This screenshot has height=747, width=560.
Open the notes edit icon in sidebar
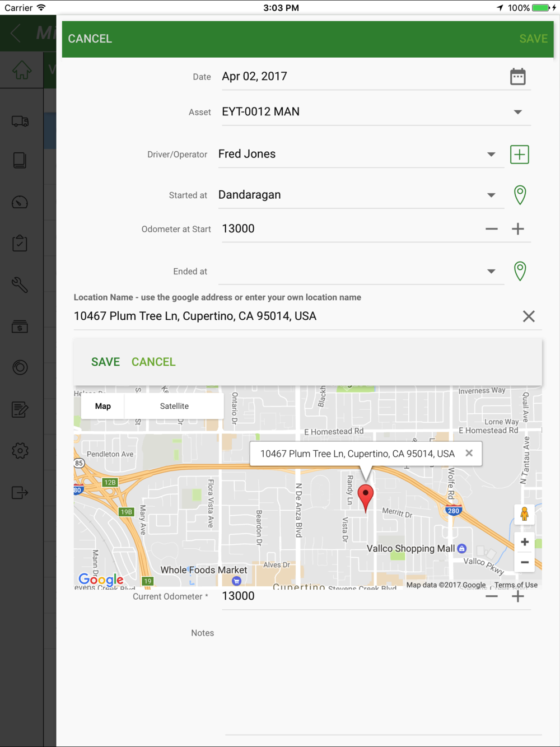click(x=20, y=409)
